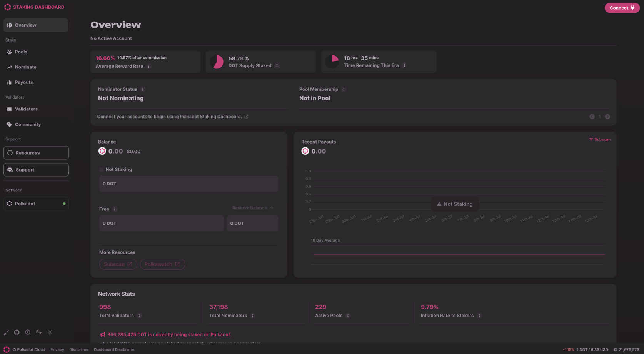Open the Payouts section
This screenshot has width=644, height=354.
click(36, 82)
